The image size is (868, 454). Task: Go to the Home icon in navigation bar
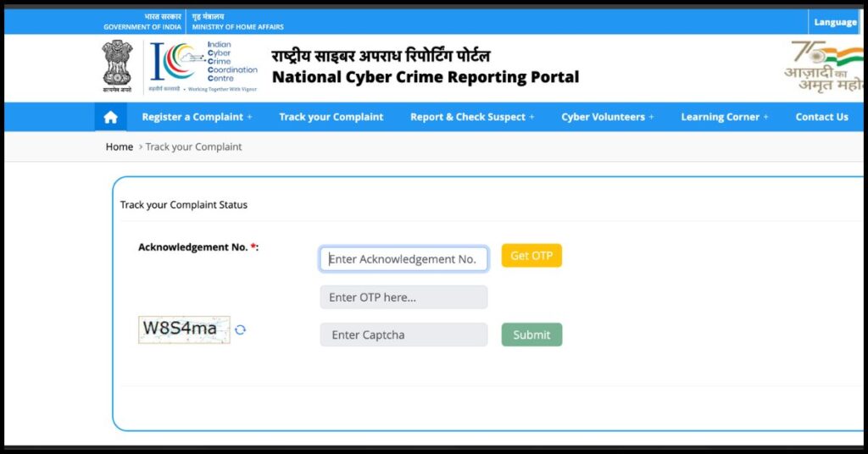click(111, 117)
